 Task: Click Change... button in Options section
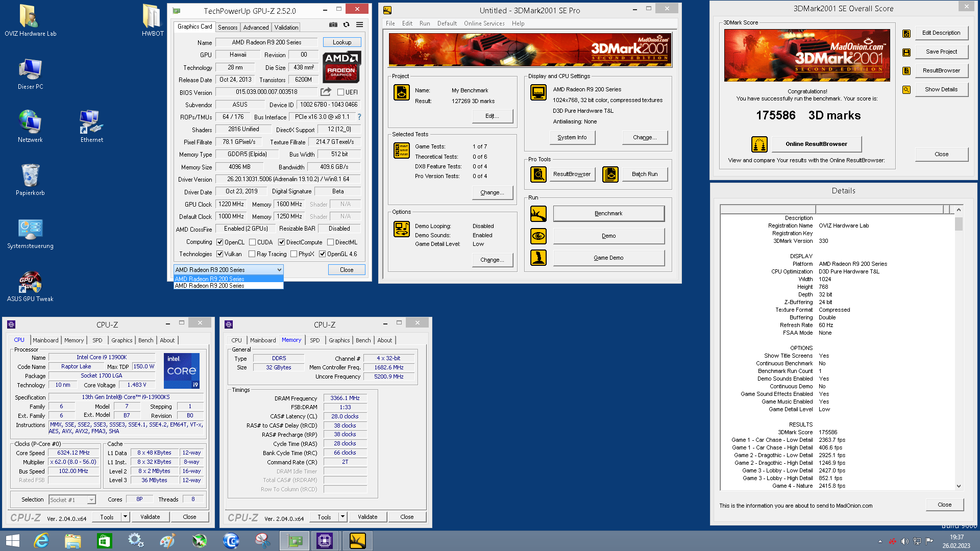coord(492,260)
